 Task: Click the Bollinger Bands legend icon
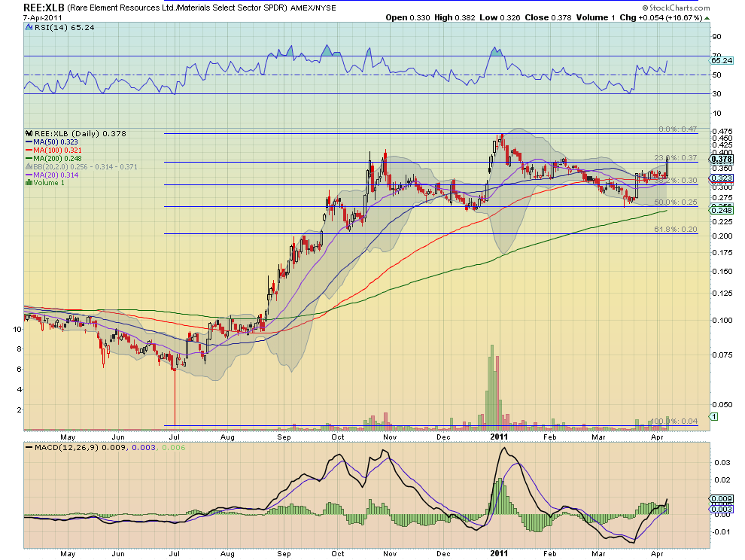[x=29, y=167]
